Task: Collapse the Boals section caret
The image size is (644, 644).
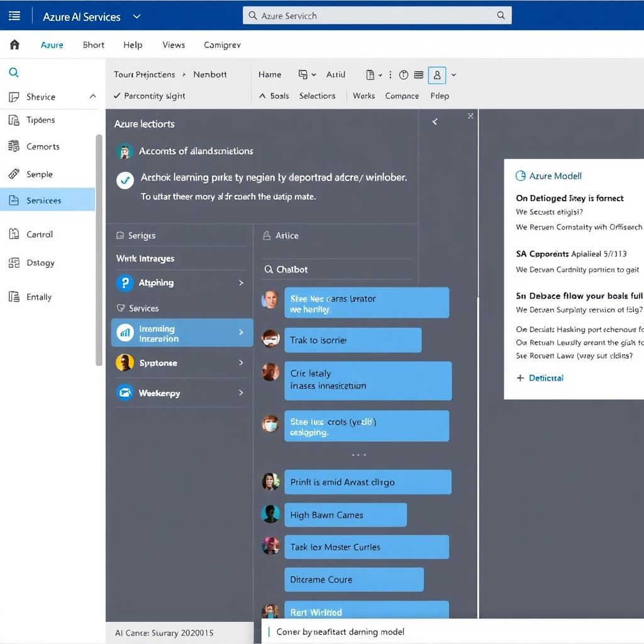Action: [262, 96]
